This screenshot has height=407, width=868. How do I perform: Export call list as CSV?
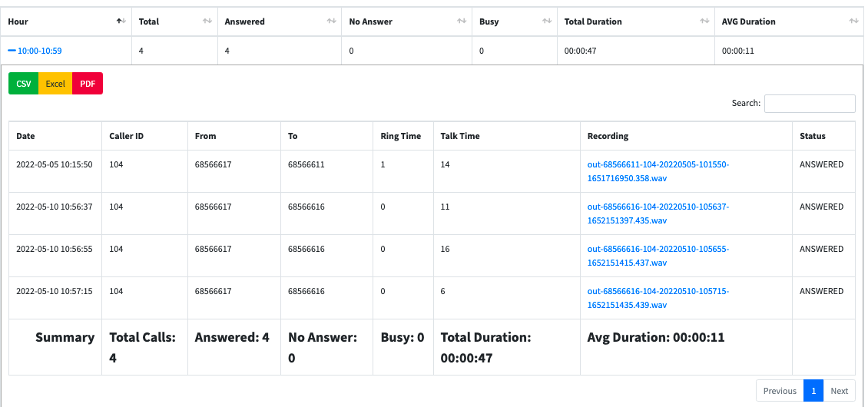pos(23,84)
